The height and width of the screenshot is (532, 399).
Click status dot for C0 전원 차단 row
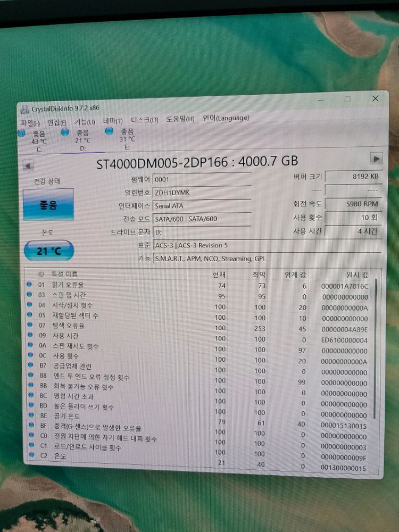32,435
